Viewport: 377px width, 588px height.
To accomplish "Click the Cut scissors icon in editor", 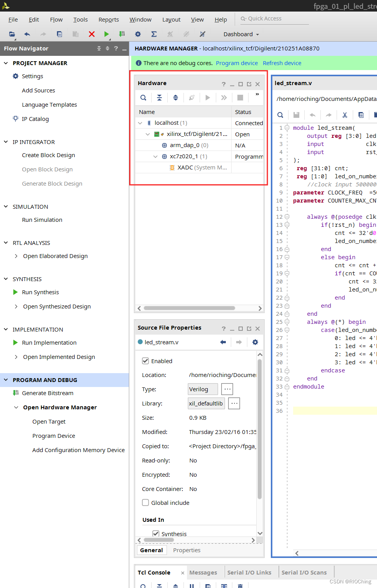I will (345, 115).
